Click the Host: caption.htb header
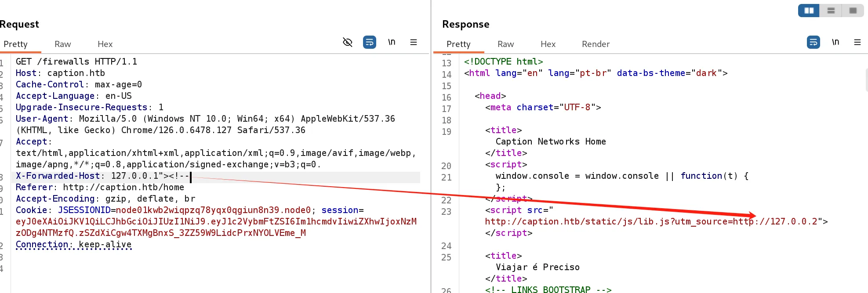This screenshot has width=868, height=293. coord(60,73)
